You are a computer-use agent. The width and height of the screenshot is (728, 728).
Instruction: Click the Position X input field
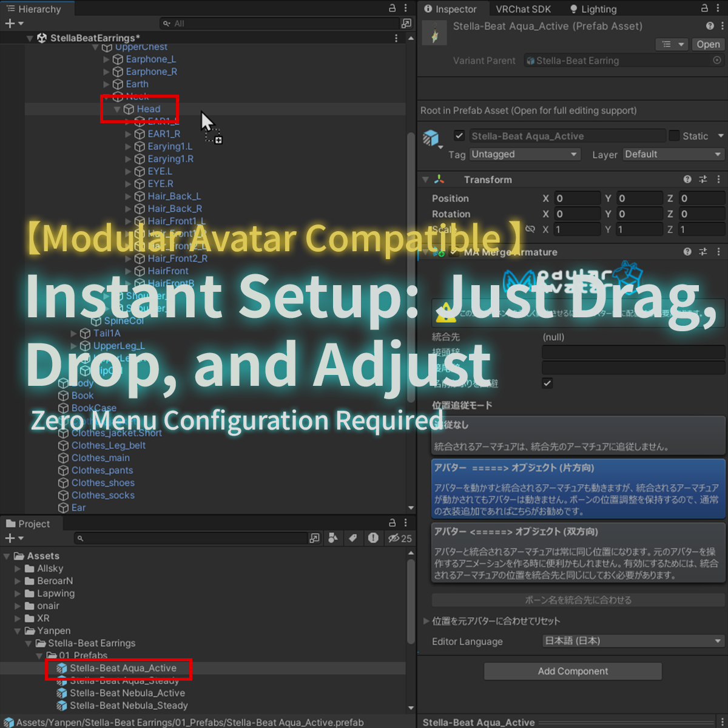[577, 198]
